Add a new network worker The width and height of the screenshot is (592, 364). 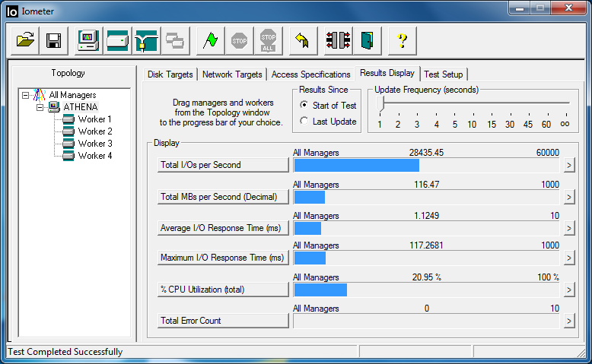click(x=146, y=40)
